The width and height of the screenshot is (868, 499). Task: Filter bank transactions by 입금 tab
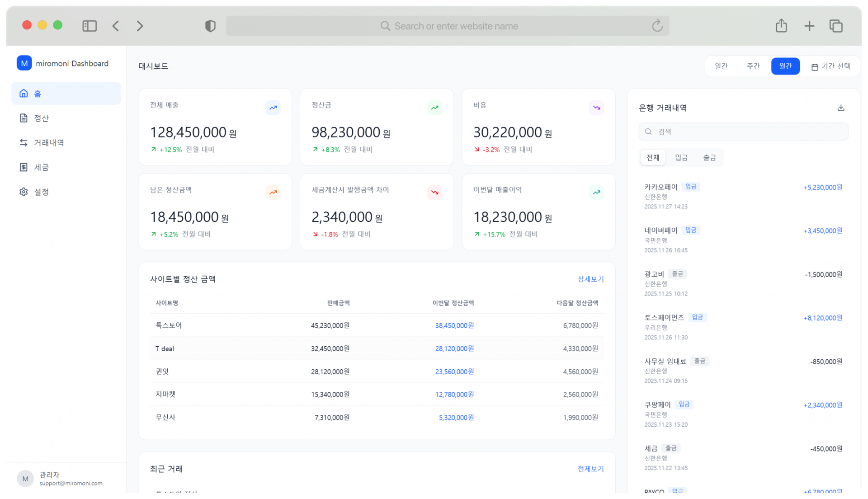click(x=681, y=158)
